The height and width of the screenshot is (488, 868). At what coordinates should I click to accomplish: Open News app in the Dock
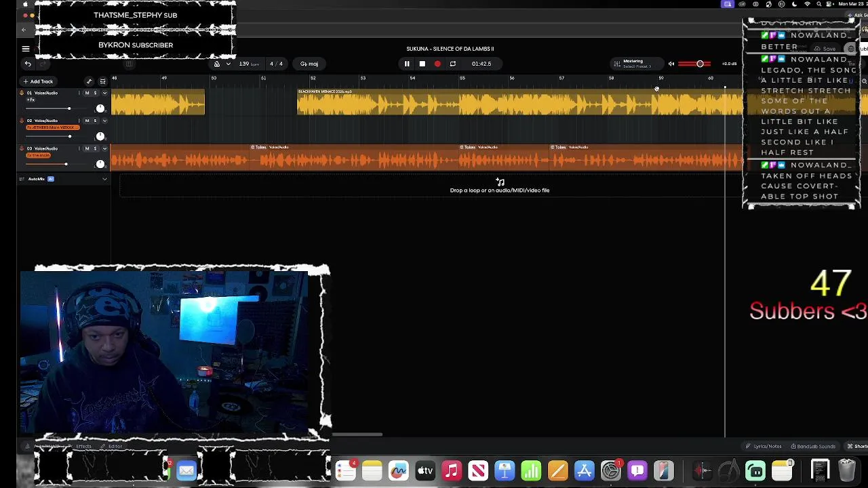click(x=478, y=470)
